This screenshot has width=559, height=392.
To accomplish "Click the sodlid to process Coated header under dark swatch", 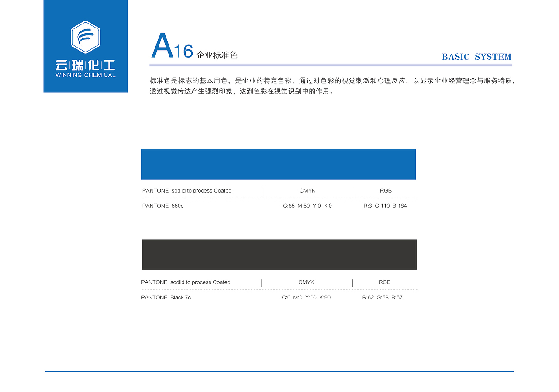I will point(200,282).
